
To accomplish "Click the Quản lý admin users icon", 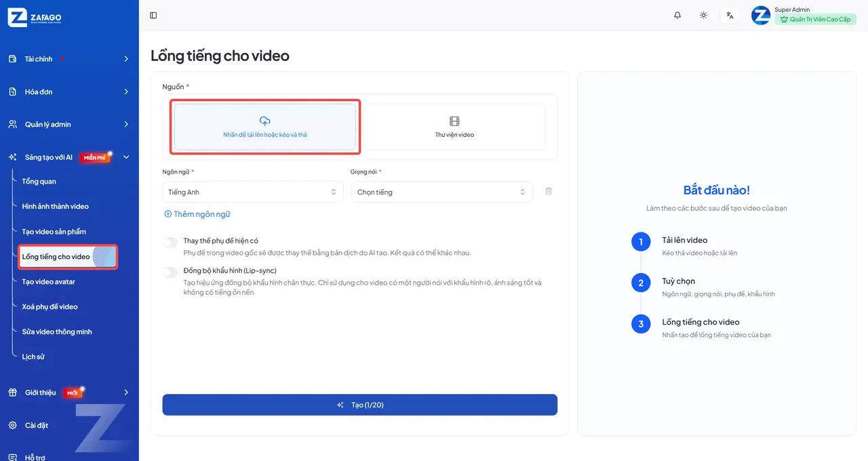I will point(12,124).
